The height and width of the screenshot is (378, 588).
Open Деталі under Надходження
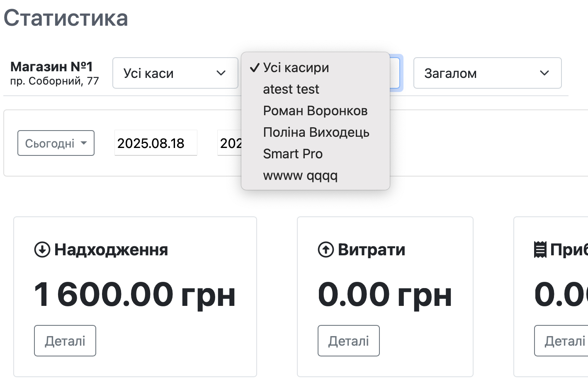(x=65, y=341)
